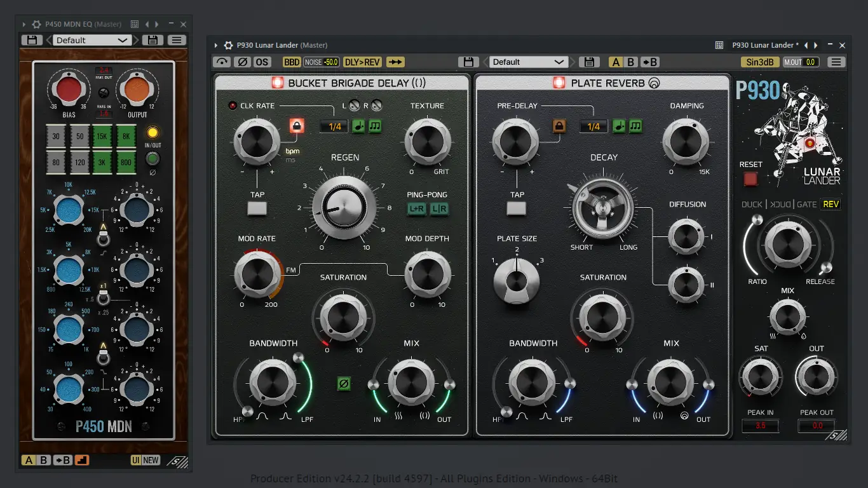
Task: Toggle the L|R ping-pong button
Action: pos(439,208)
